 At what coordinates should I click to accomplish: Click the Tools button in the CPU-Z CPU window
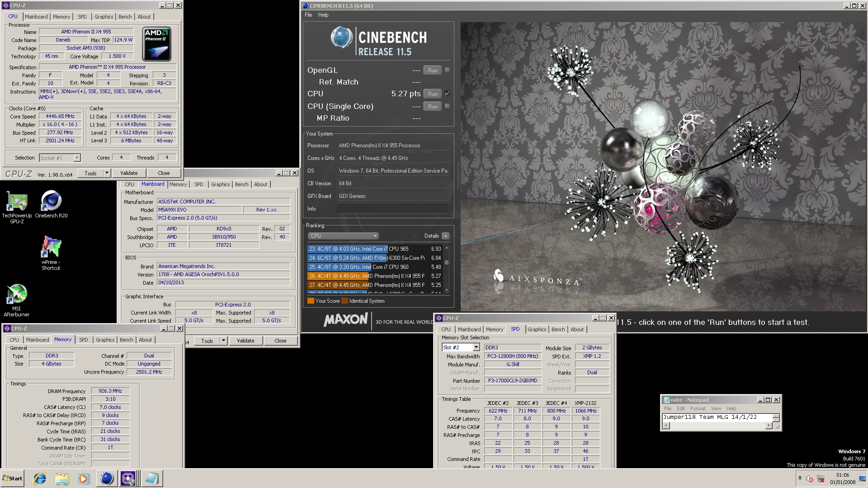[90, 173]
